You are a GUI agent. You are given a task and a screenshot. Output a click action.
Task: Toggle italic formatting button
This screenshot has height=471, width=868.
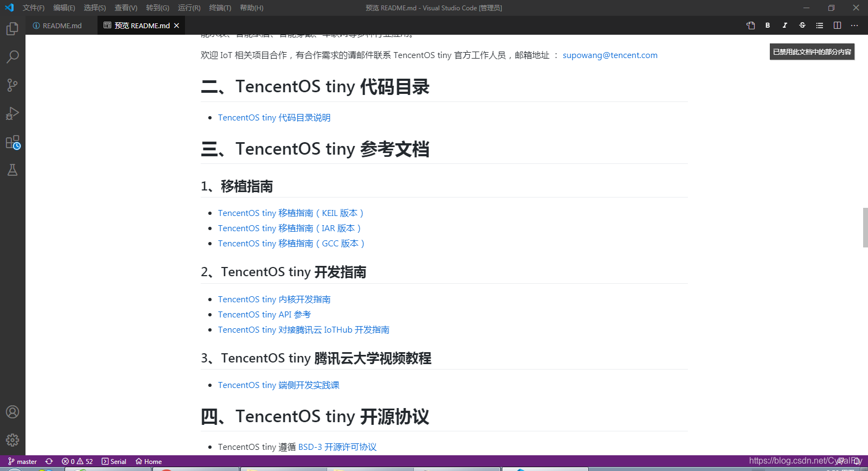pos(785,26)
